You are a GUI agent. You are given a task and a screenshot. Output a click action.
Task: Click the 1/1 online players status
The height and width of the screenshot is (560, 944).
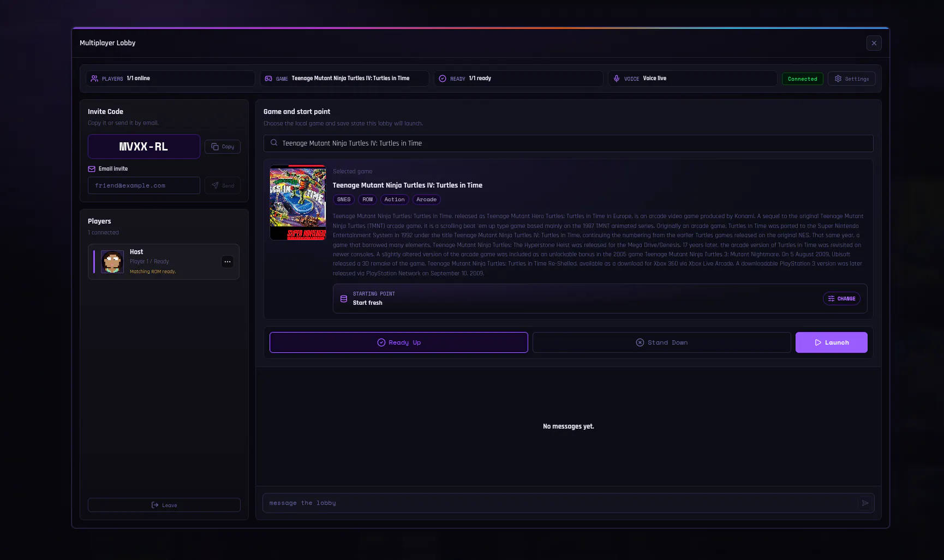coord(138,79)
